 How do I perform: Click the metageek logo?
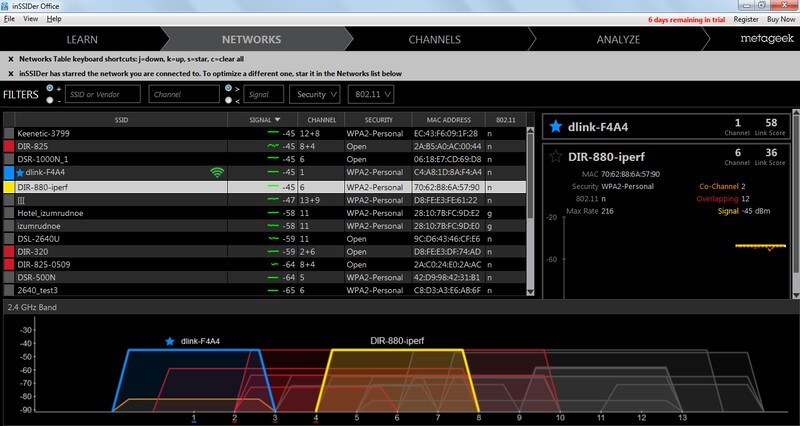(x=767, y=39)
